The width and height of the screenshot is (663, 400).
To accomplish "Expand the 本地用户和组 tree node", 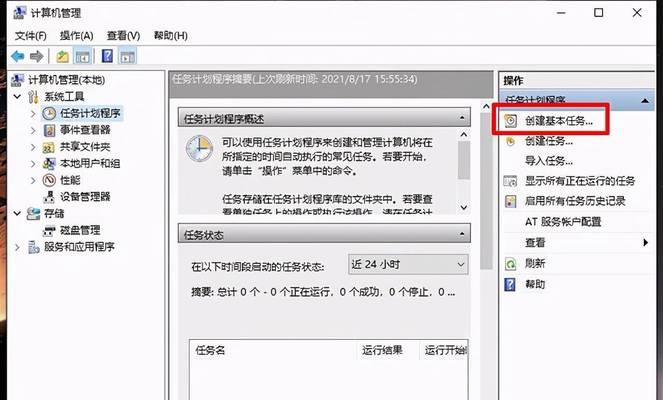I will pyautogui.click(x=33, y=164).
